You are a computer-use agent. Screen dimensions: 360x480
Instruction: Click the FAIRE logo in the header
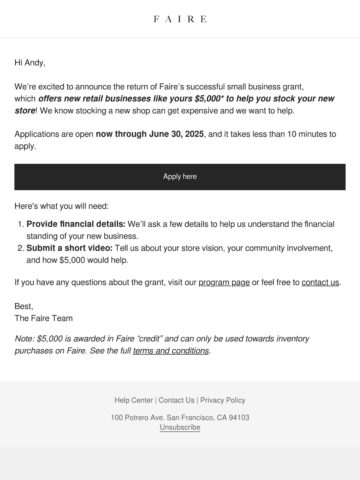tap(180, 19)
